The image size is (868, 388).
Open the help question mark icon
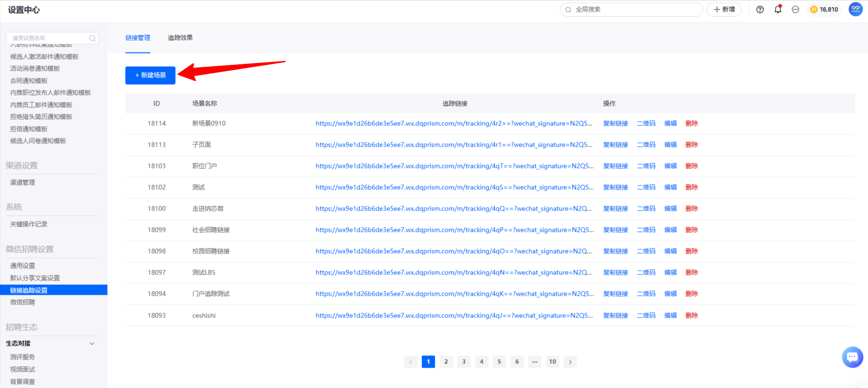pyautogui.click(x=760, y=9)
